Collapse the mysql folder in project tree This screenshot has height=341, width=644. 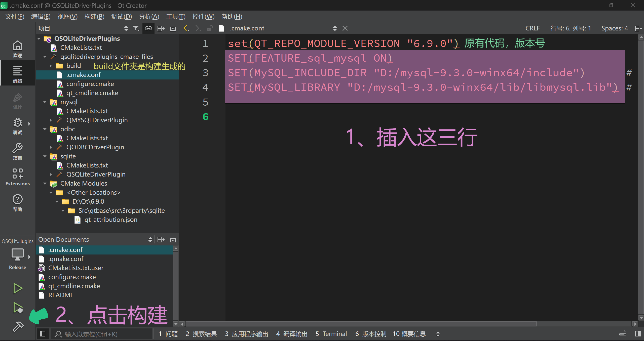[x=45, y=102]
